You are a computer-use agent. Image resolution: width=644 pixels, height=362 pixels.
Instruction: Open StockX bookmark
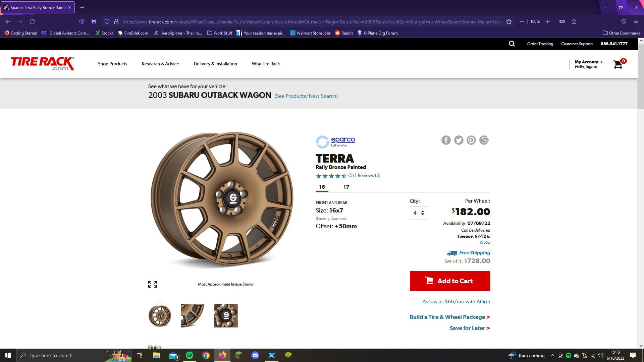click(x=104, y=33)
